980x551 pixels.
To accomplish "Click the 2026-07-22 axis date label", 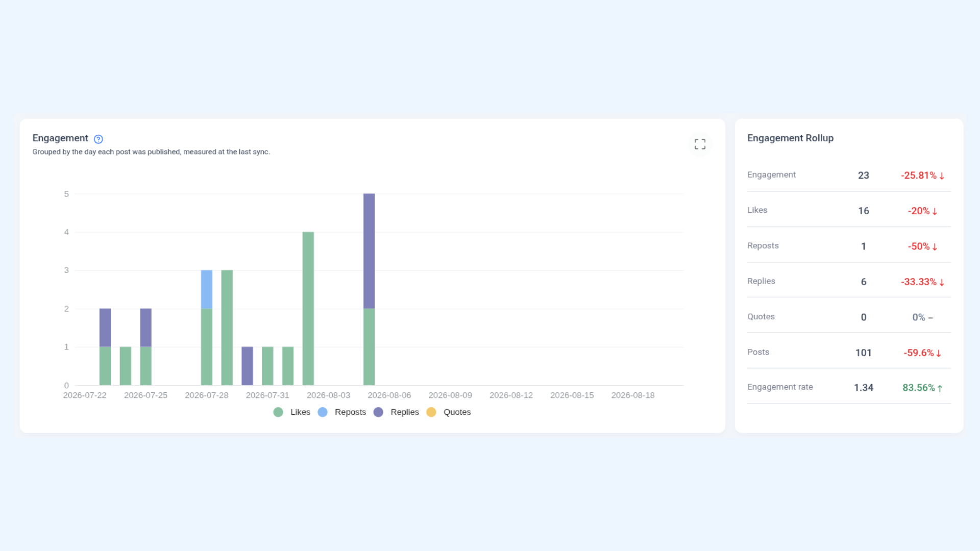I will coord(85,395).
